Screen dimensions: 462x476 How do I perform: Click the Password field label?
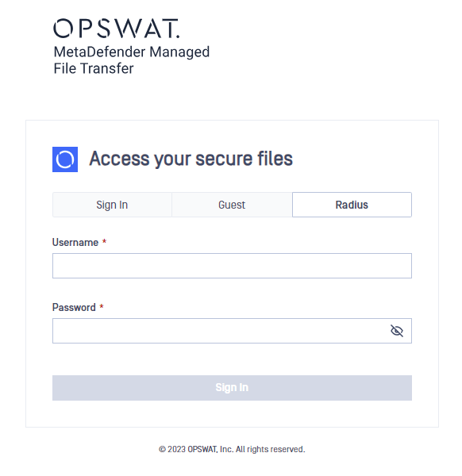point(74,307)
